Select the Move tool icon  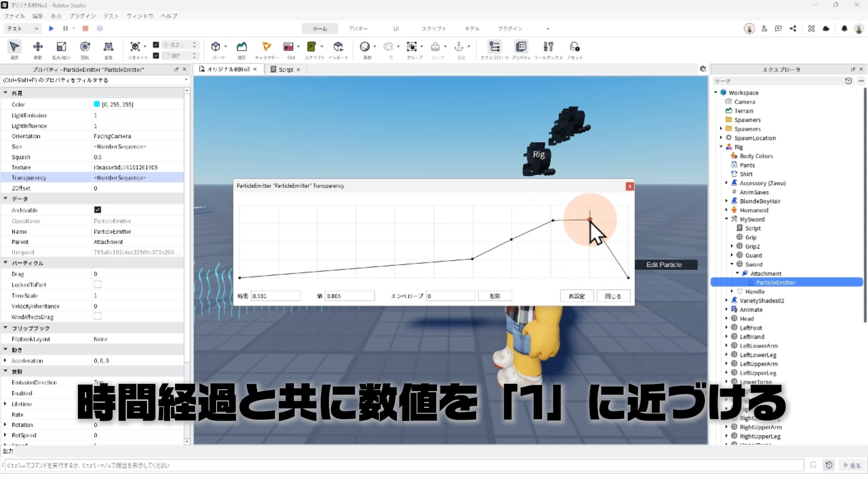click(x=38, y=47)
